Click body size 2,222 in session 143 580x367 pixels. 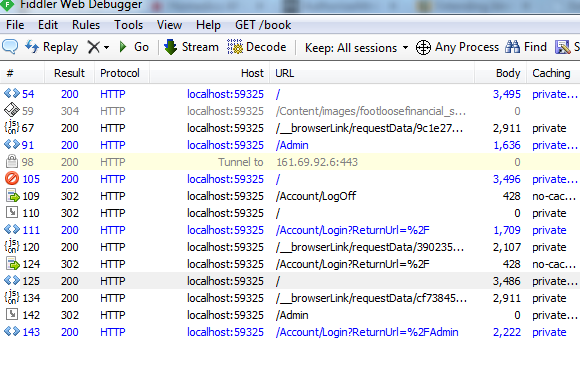(x=506, y=333)
